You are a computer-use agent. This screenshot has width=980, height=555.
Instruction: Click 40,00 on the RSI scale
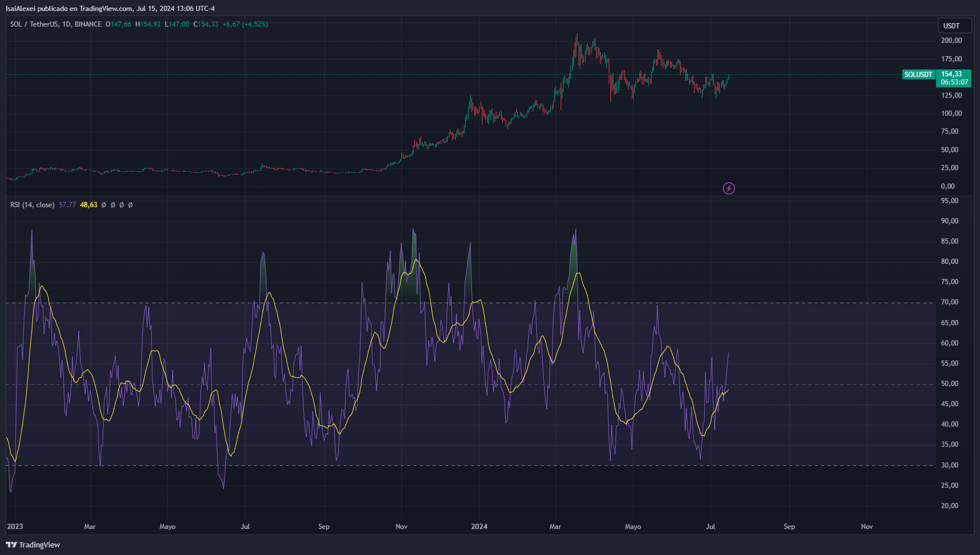tap(949, 424)
